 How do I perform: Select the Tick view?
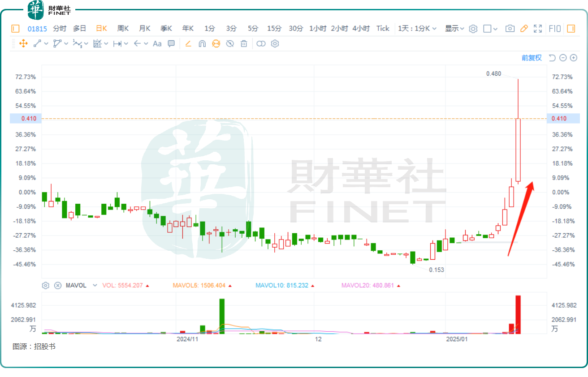pos(383,29)
